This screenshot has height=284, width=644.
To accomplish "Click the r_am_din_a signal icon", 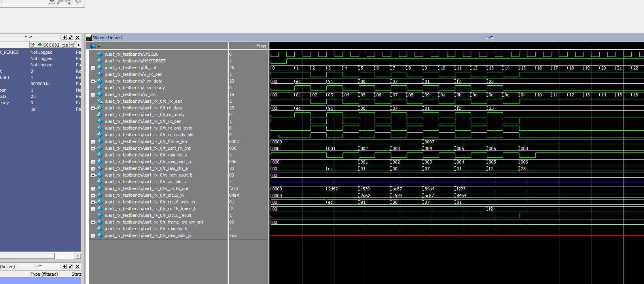I will coord(100,182).
